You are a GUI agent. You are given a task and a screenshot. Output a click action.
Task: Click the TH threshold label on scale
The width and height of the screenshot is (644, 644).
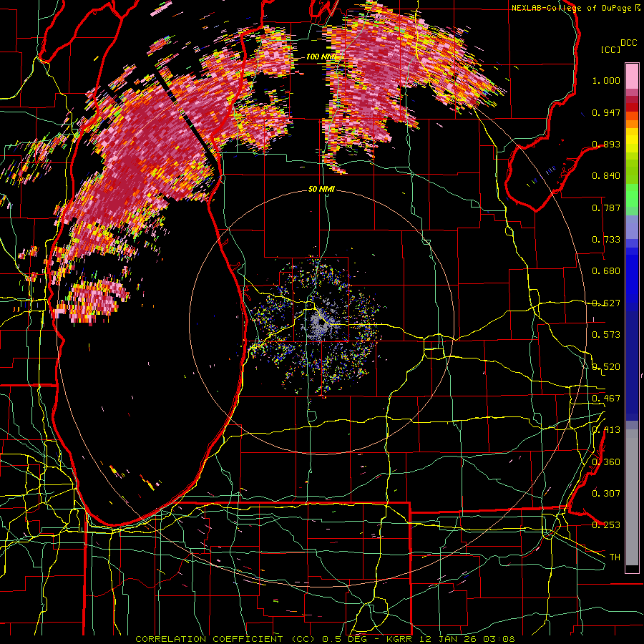coord(615,557)
